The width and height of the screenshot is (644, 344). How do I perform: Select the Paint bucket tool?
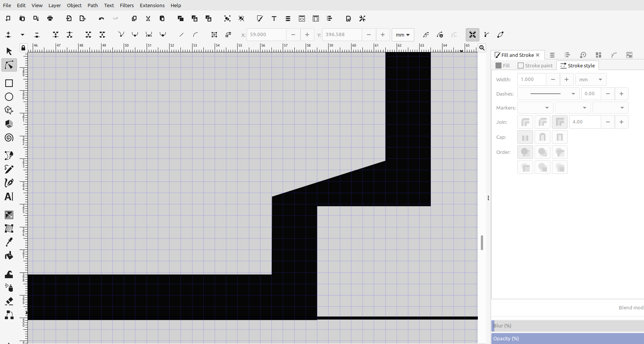click(9, 256)
